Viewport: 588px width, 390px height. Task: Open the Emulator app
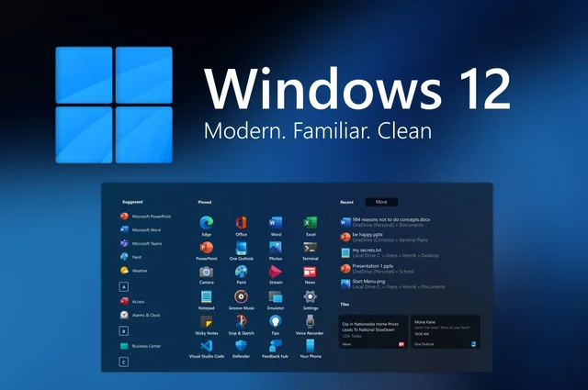pyautogui.click(x=276, y=300)
